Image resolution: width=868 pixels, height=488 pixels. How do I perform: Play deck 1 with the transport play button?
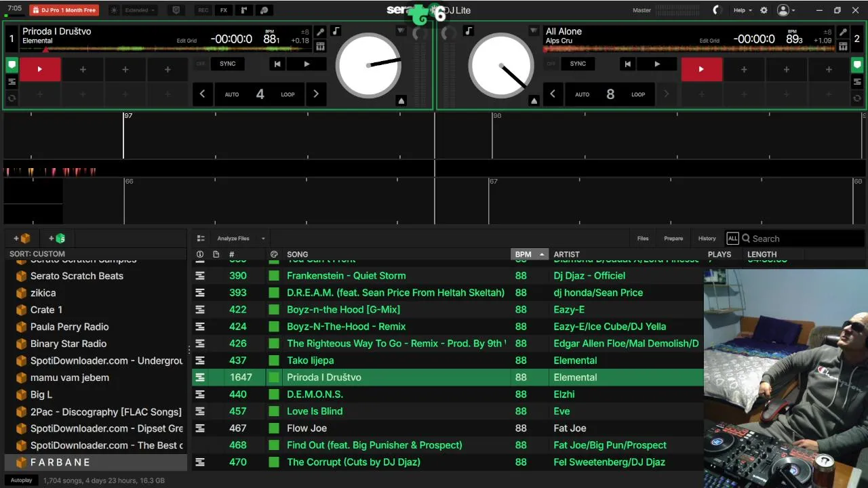coord(307,64)
